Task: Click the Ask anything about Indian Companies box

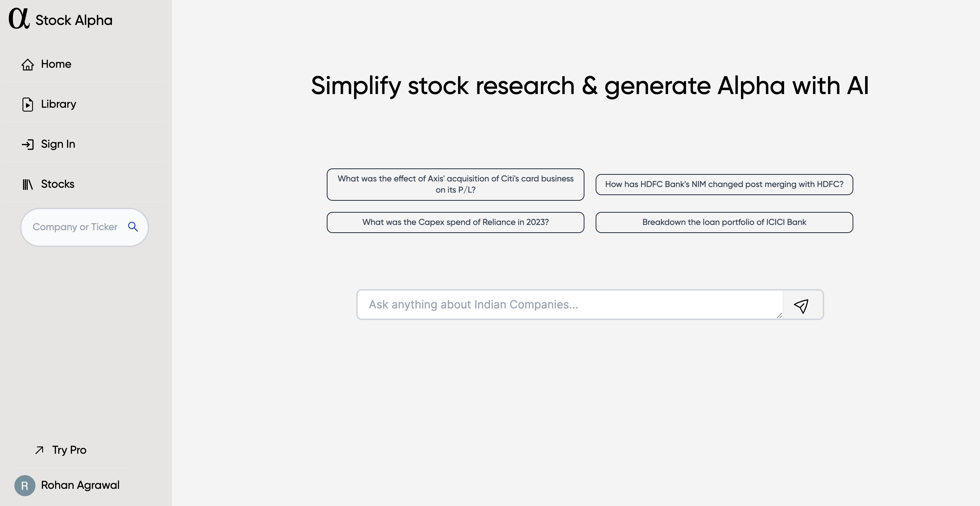Action: (570, 305)
